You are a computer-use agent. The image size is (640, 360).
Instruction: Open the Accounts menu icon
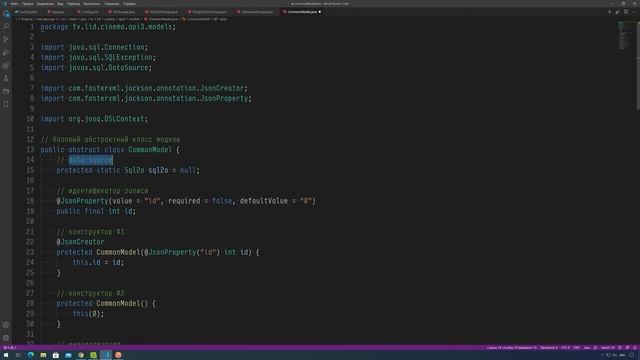click(6, 325)
